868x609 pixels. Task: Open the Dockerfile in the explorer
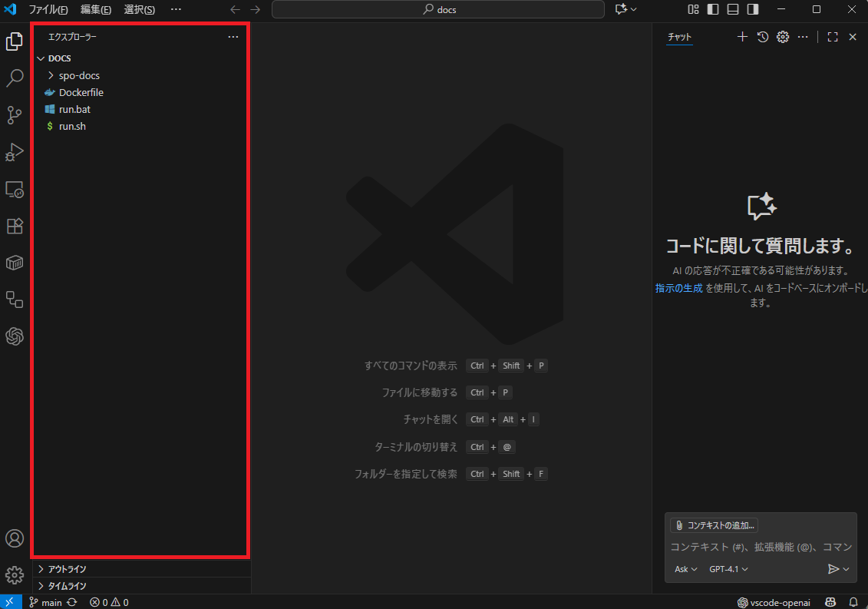[81, 92]
